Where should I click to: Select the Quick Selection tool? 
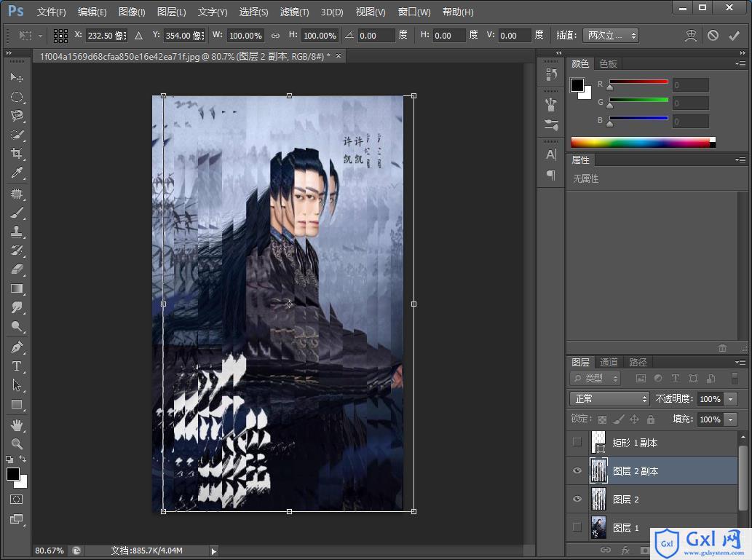coord(16,135)
